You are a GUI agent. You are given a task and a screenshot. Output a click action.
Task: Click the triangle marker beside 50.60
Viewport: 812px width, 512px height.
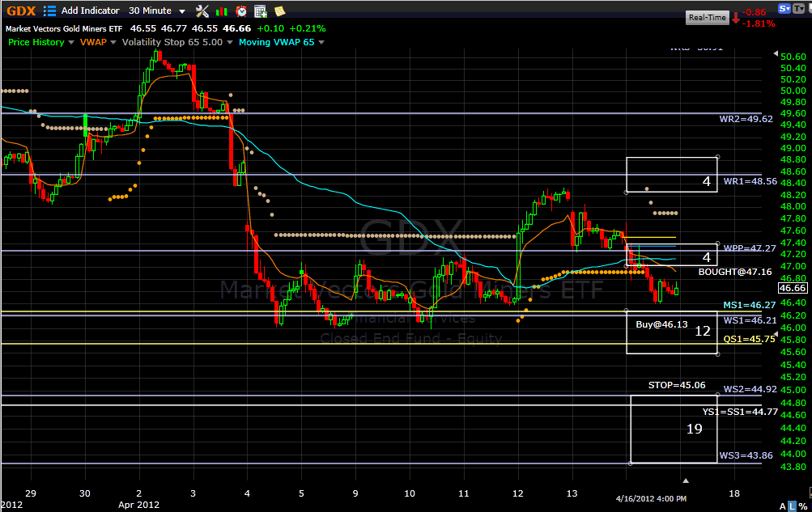point(776,53)
